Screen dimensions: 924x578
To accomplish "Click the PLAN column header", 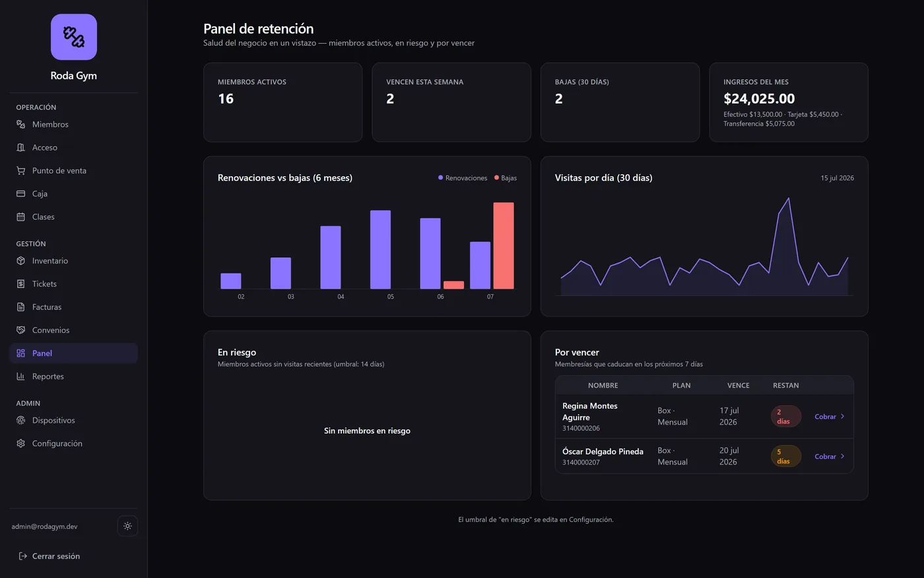I will coord(682,386).
